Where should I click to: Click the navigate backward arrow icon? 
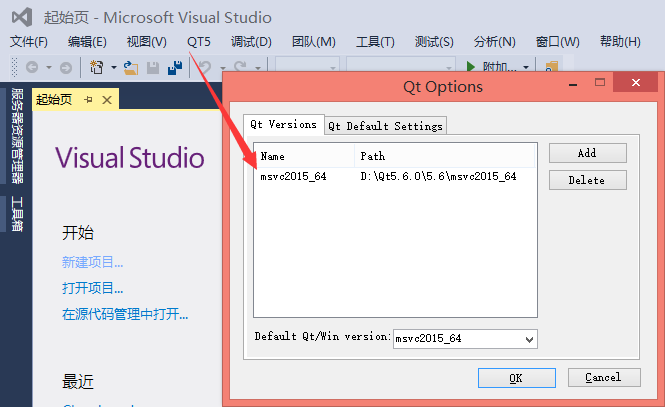[32, 67]
